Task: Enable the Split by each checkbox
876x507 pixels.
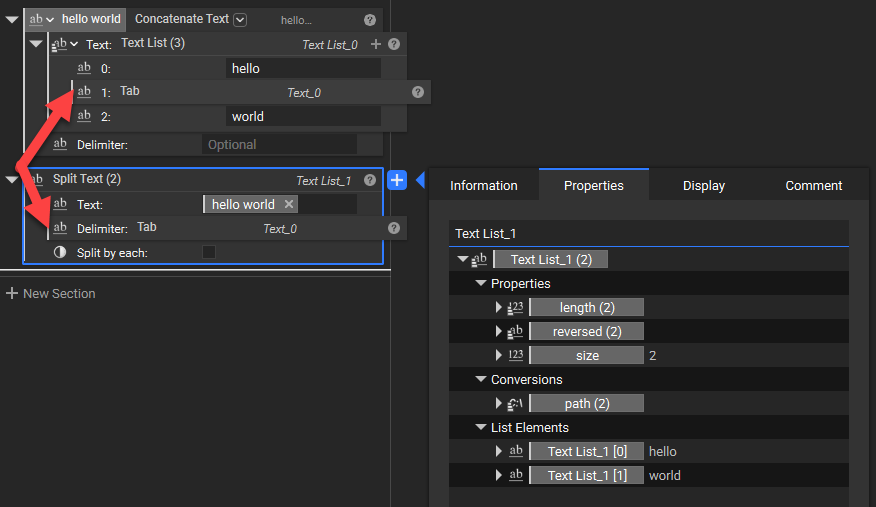Action: point(209,252)
